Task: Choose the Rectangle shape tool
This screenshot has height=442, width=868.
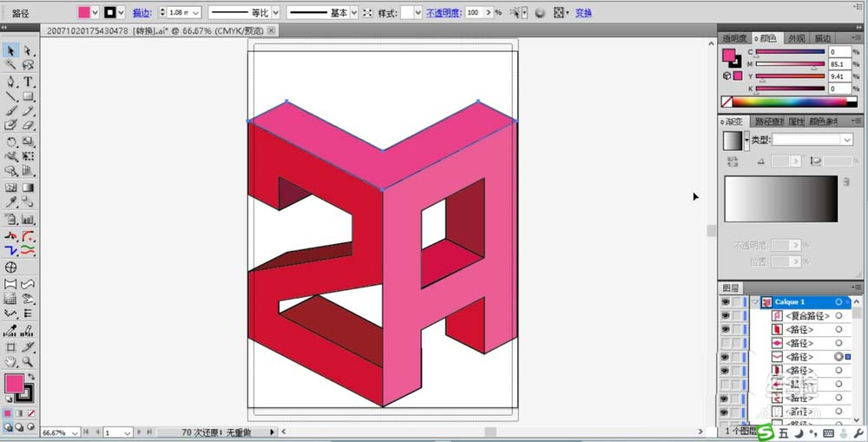Action: [x=28, y=96]
